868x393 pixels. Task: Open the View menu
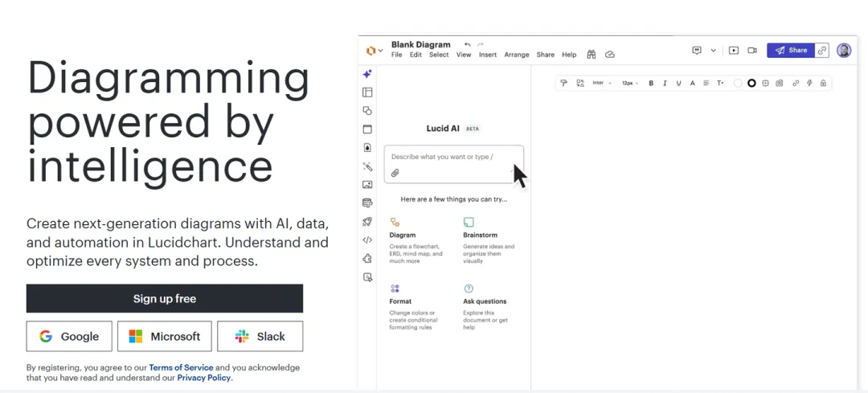coord(464,55)
